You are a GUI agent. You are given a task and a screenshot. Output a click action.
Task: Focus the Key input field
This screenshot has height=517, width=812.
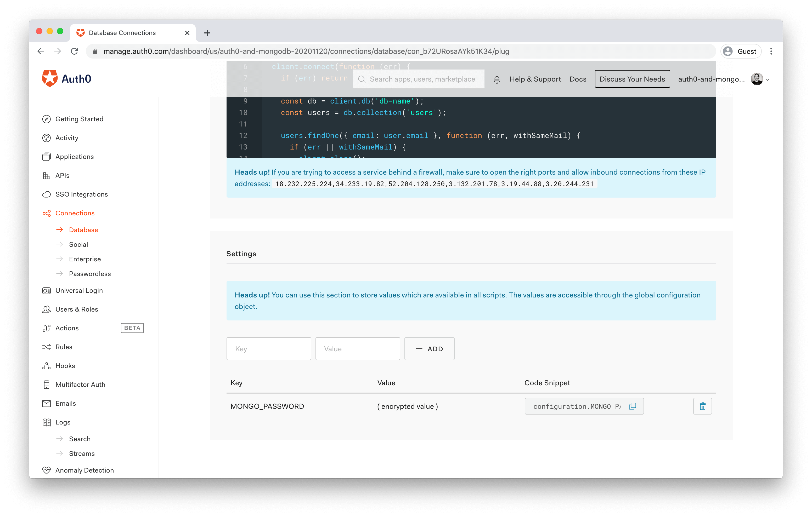pyautogui.click(x=268, y=349)
